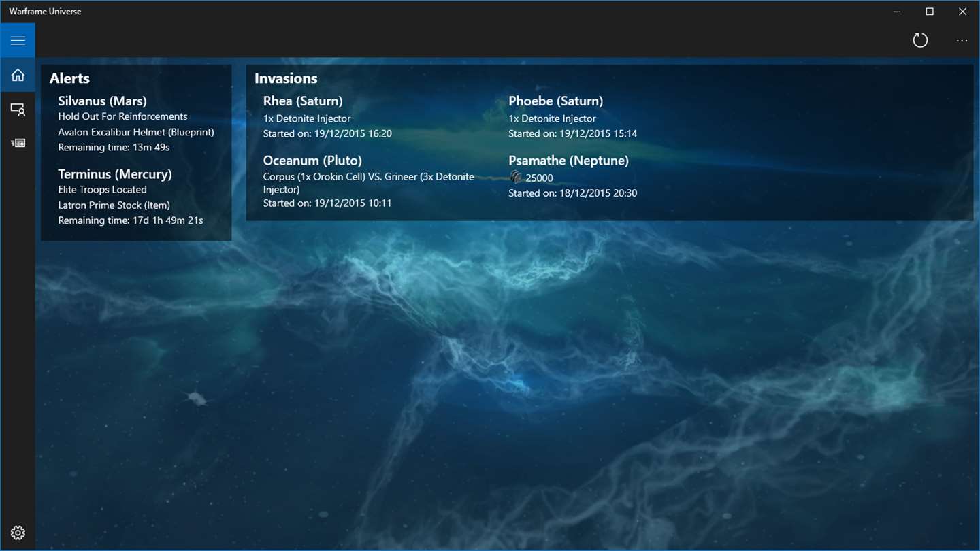Click Started on: 18/12/2015 20:30
Image resolution: width=980 pixels, height=551 pixels.
pyautogui.click(x=573, y=193)
